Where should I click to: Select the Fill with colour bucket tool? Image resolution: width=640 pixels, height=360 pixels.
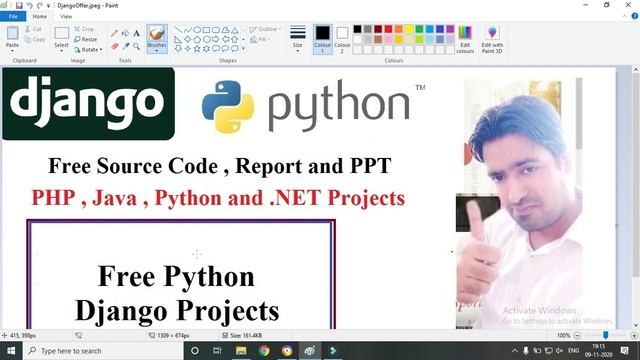(126, 33)
